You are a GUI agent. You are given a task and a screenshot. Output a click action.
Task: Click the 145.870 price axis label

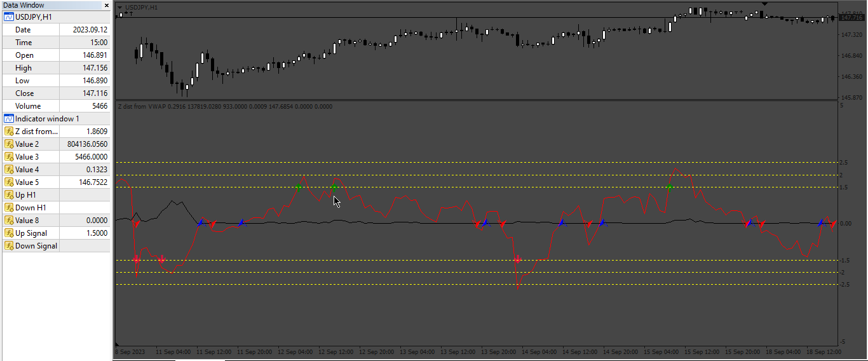point(851,98)
